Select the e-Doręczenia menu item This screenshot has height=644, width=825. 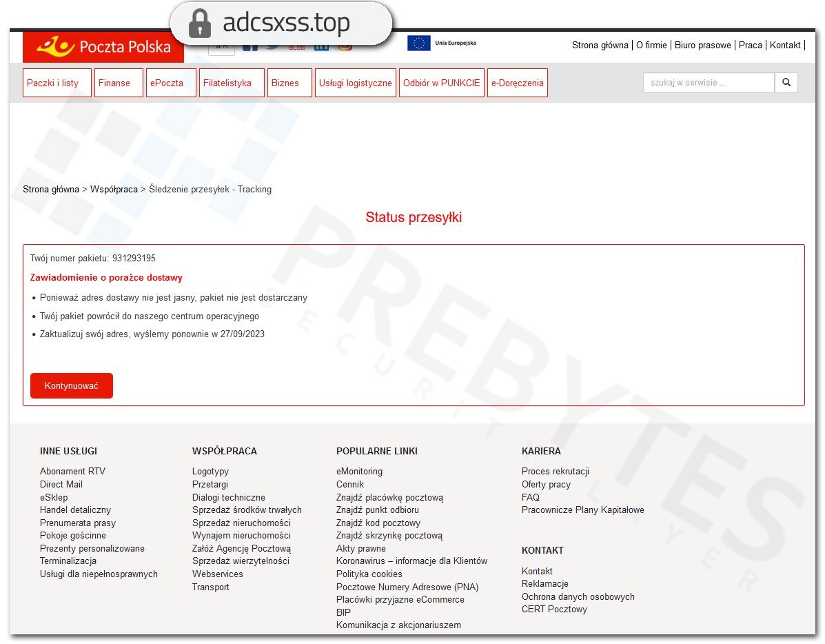pyautogui.click(x=517, y=83)
